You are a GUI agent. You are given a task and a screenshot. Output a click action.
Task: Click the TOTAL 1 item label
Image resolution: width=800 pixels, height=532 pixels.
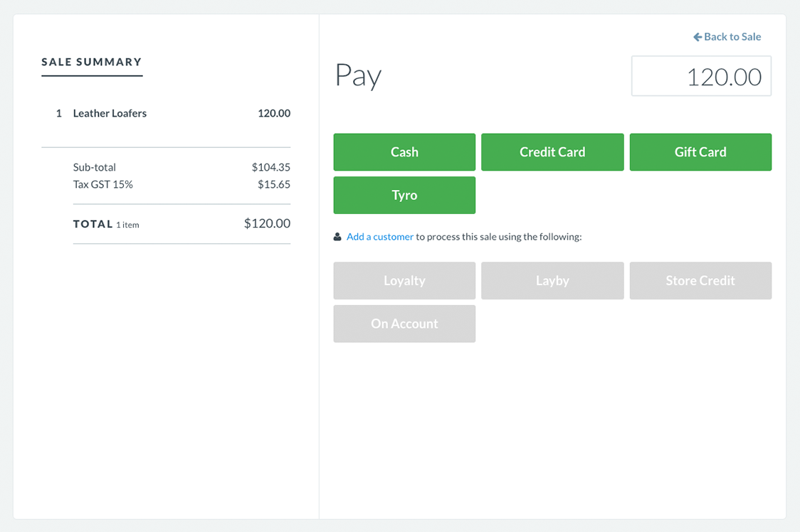coord(106,225)
